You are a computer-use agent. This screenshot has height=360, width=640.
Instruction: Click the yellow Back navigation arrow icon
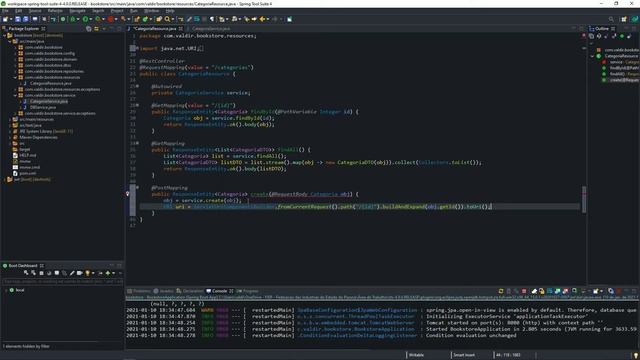coord(262,19)
